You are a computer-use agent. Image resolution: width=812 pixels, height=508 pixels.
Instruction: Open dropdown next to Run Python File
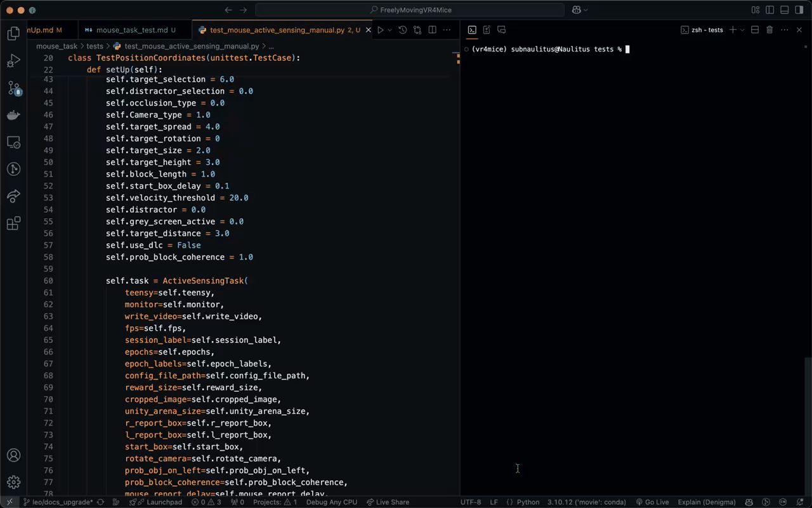[x=390, y=30]
